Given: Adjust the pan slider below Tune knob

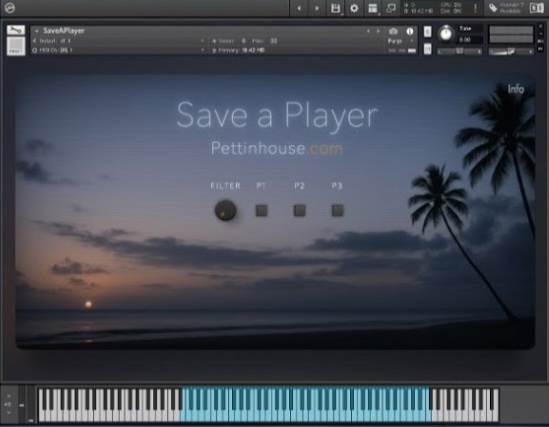Looking at the screenshot, I should point(459,51).
